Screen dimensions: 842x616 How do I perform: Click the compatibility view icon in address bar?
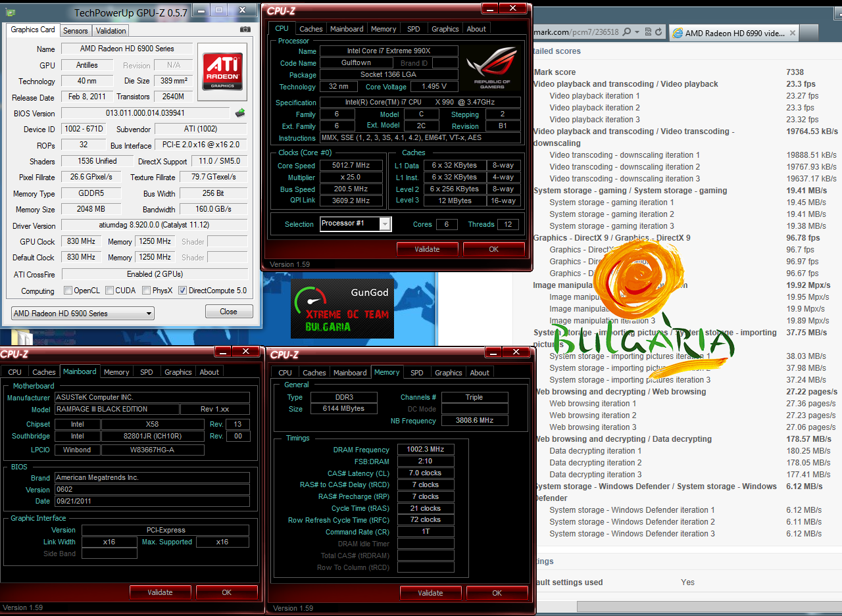pyautogui.click(x=647, y=32)
